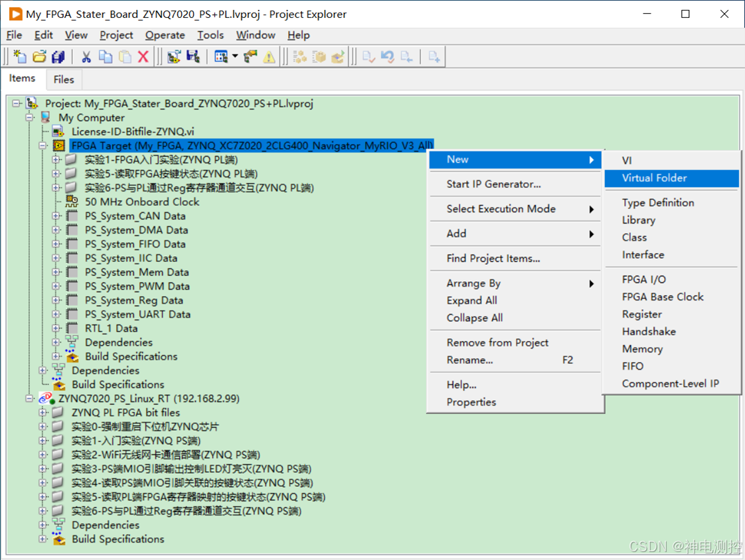Expand the RTL_1 Data node
Image resolution: width=745 pixels, height=560 pixels.
[56, 328]
